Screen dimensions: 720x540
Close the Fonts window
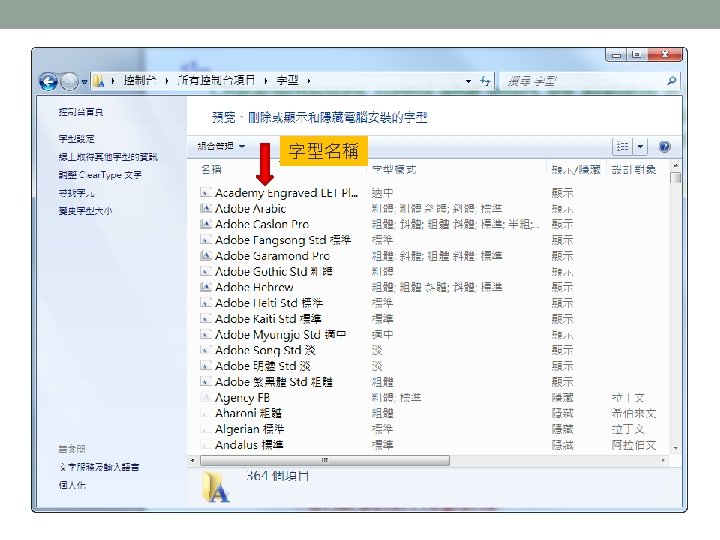(x=665, y=55)
